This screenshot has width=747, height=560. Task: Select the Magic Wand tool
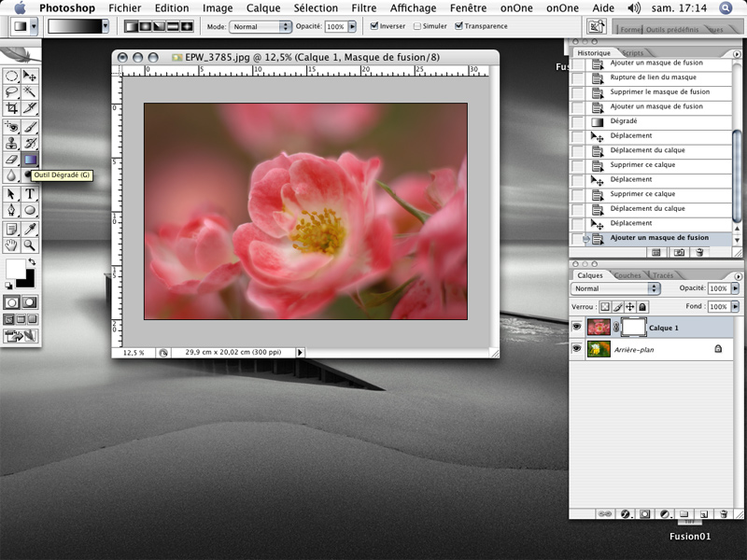click(30, 91)
